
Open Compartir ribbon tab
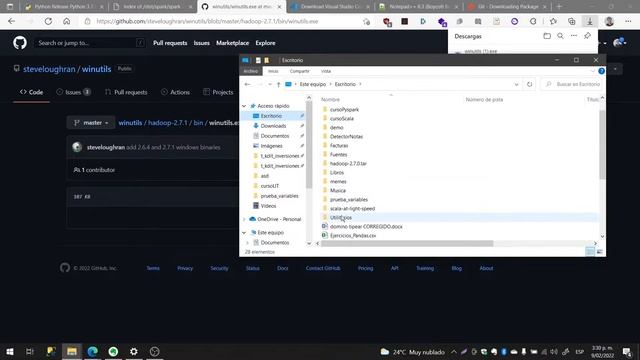coord(300,71)
